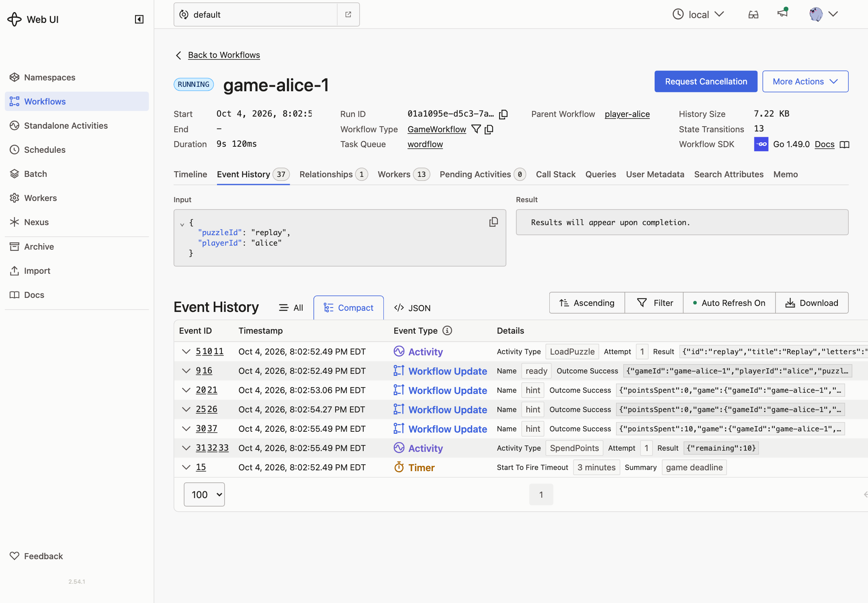Screen dimensions: 868x603
Task: Go to Namespaces in the sidebar
Action: [77, 77]
